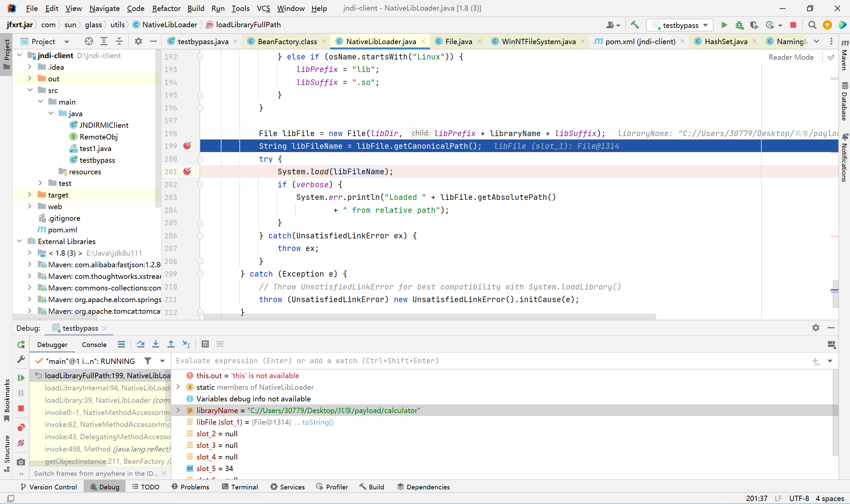The height and width of the screenshot is (504, 850).
Task: Open Terminal tool window
Action: (240, 487)
